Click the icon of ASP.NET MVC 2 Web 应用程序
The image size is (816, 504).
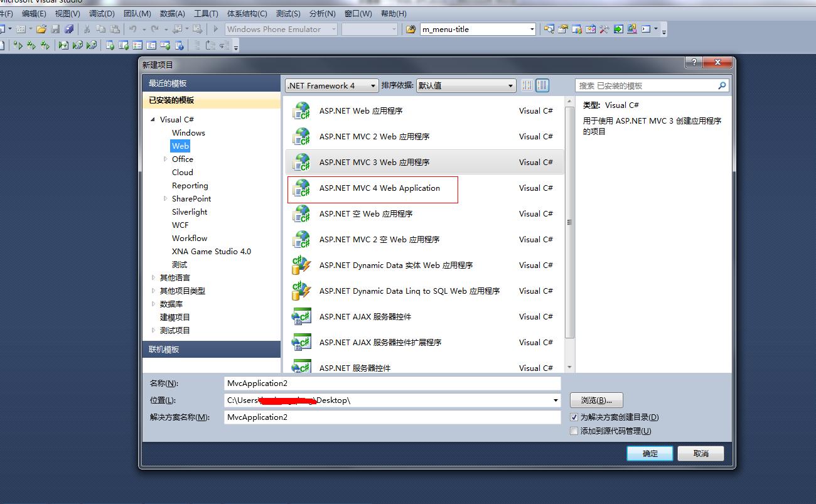[x=301, y=137]
